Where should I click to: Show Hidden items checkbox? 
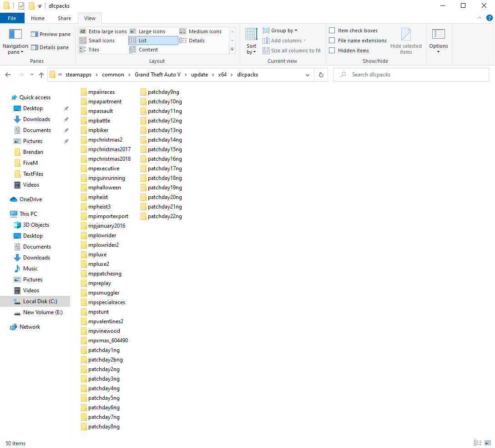[332, 51]
